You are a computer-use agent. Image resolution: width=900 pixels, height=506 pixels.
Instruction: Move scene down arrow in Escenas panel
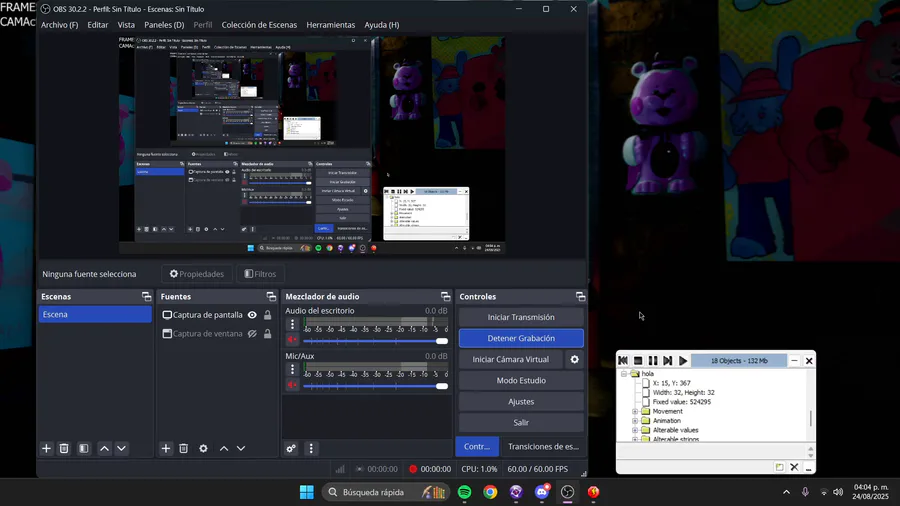(121, 449)
